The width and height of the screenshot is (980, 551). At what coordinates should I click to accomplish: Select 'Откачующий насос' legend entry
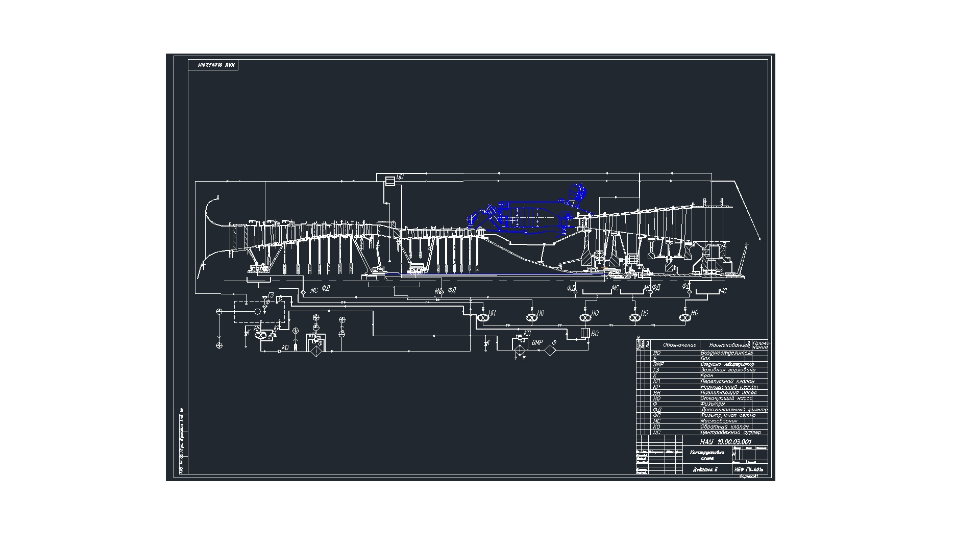[726, 398]
